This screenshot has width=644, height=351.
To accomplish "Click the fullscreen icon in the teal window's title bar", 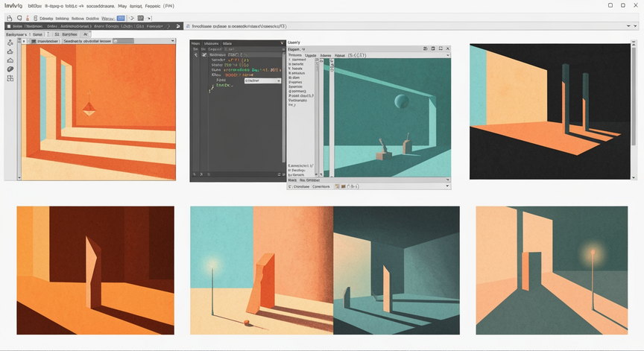I will click(x=441, y=48).
